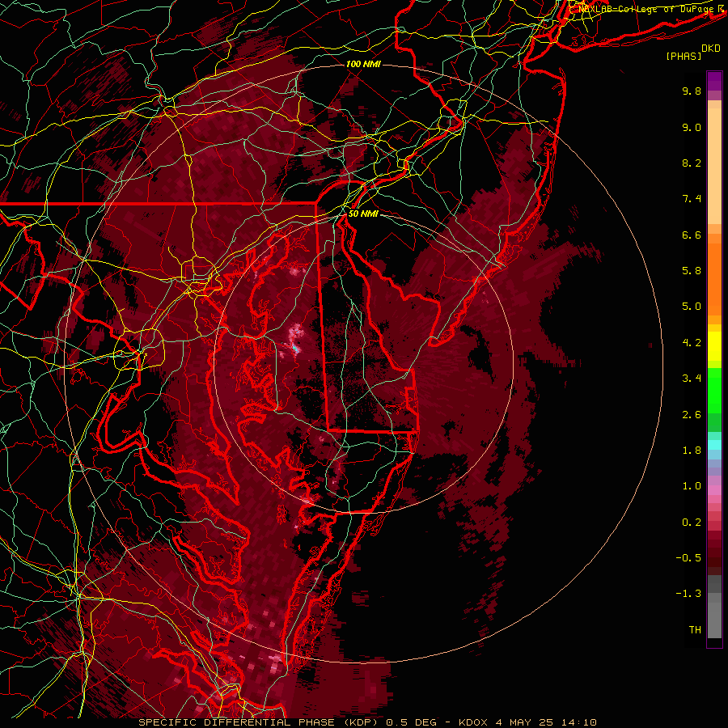The height and width of the screenshot is (728, 728).
Task: Click the 100 NMI range ring label
Action: (x=363, y=64)
